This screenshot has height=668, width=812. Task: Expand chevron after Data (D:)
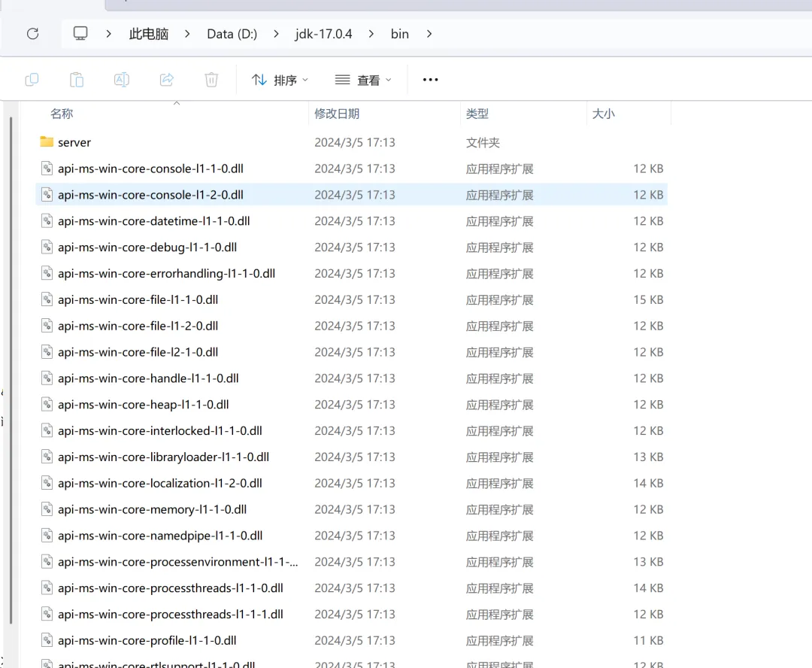tap(276, 34)
